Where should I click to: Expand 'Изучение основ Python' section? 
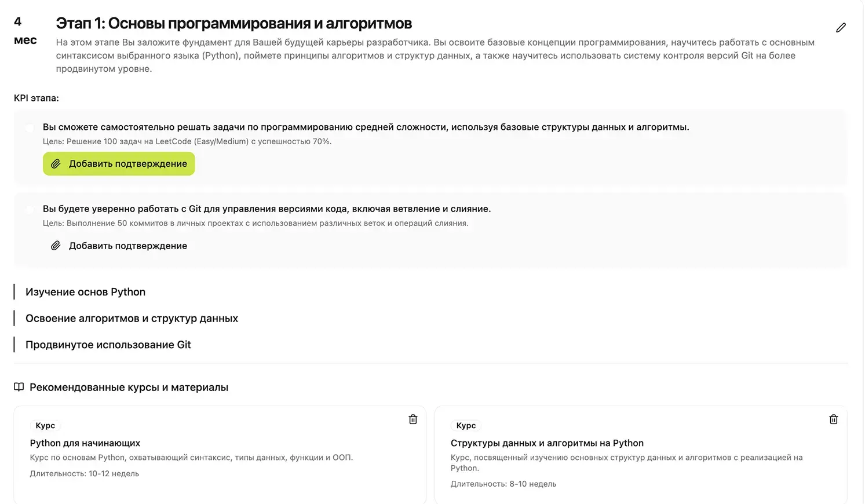point(85,292)
